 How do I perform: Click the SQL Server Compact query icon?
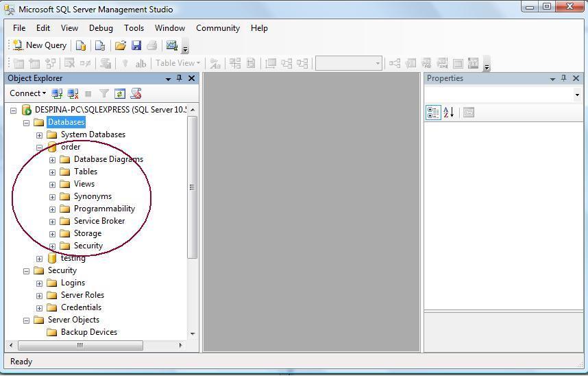click(100, 46)
